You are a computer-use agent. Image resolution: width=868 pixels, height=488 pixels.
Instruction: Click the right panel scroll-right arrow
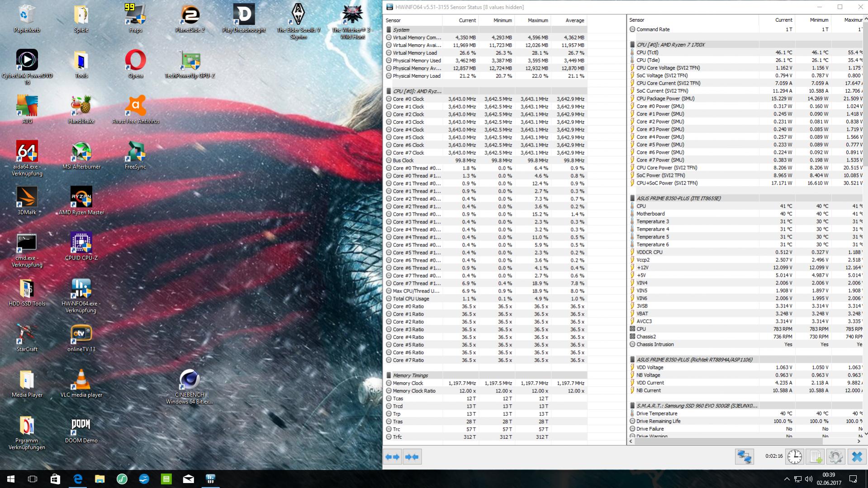[859, 441]
